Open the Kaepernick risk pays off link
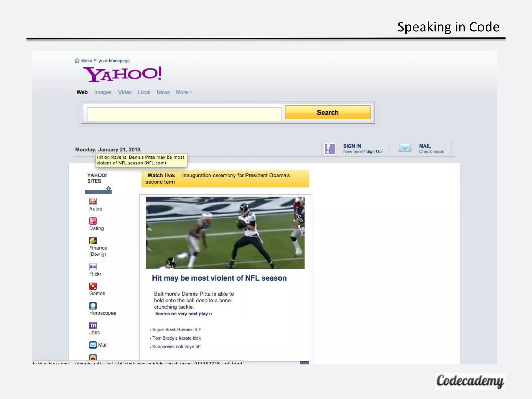The height and width of the screenshot is (399, 532). pyautogui.click(x=176, y=347)
